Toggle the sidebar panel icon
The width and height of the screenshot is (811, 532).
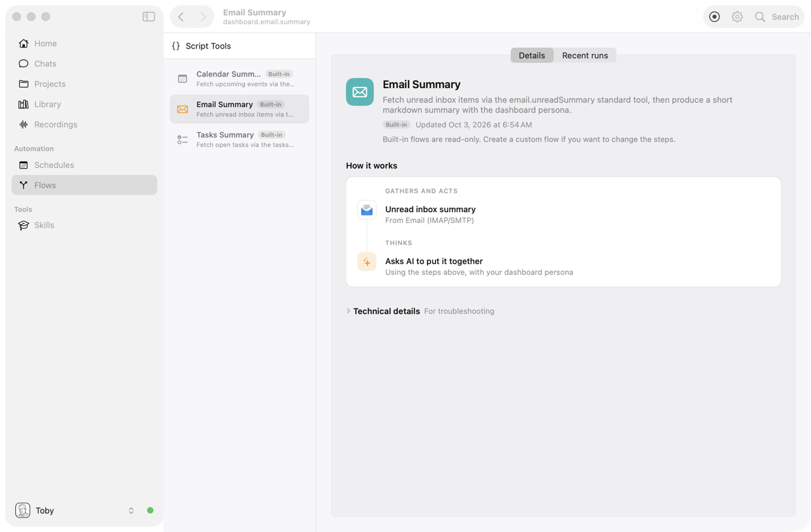[149, 16]
